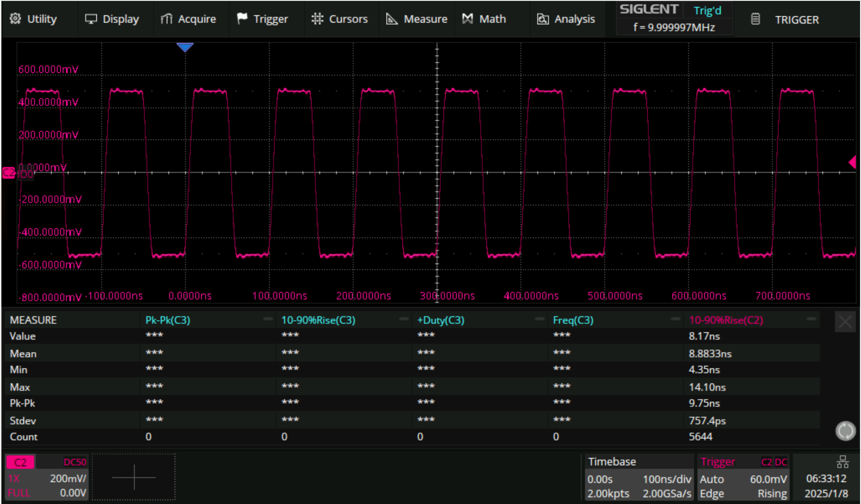Viewport: 861px width, 504px height.
Task: Open the Display menu
Action: 112,19
